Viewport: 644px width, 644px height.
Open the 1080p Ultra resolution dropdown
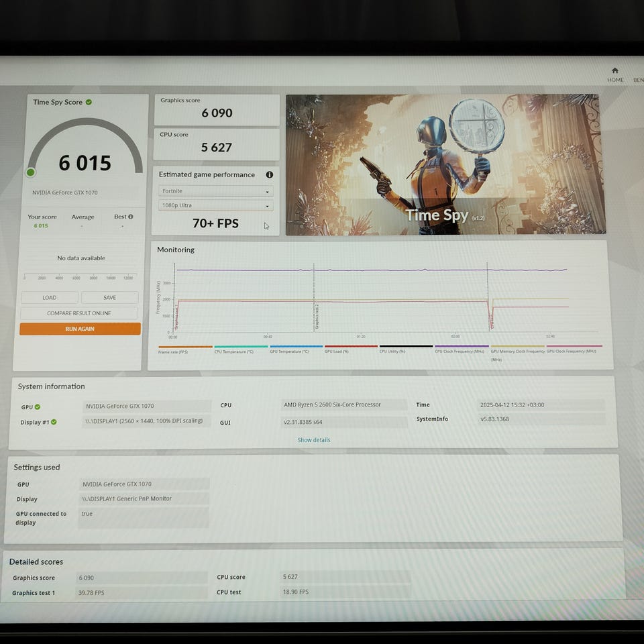coord(215,205)
